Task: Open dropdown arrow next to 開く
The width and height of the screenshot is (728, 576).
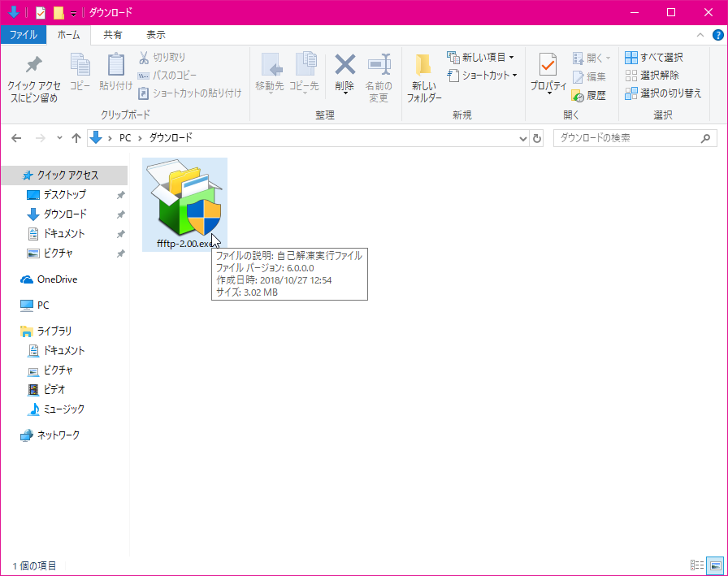Action: tap(609, 58)
